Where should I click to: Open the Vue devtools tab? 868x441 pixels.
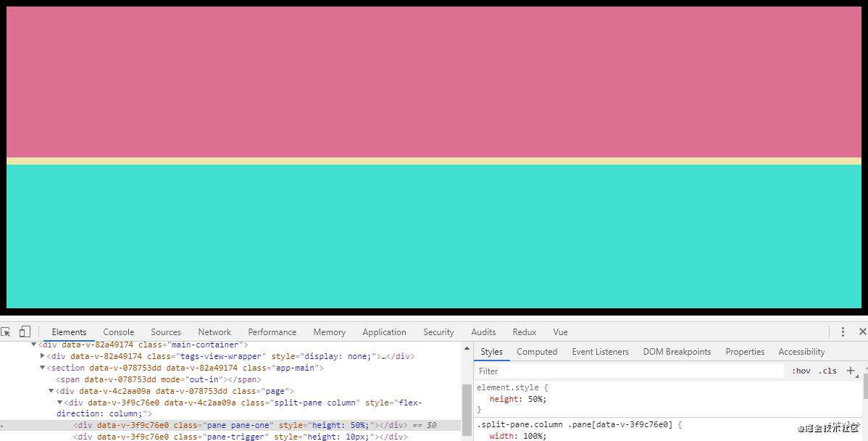(x=560, y=332)
